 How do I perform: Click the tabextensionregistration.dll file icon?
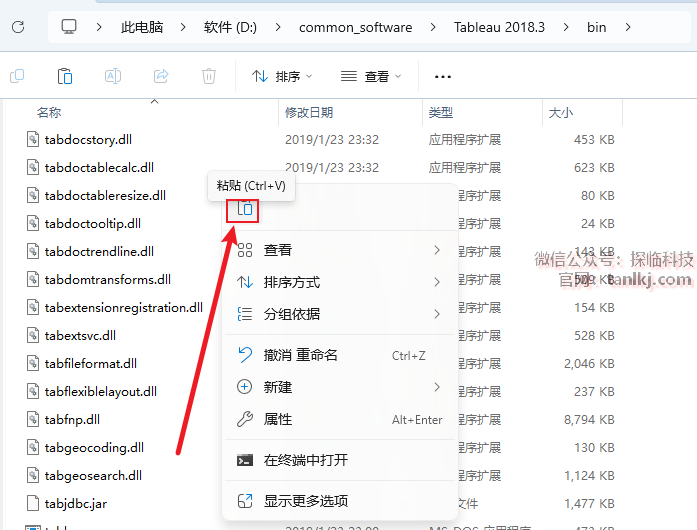(x=33, y=307)
